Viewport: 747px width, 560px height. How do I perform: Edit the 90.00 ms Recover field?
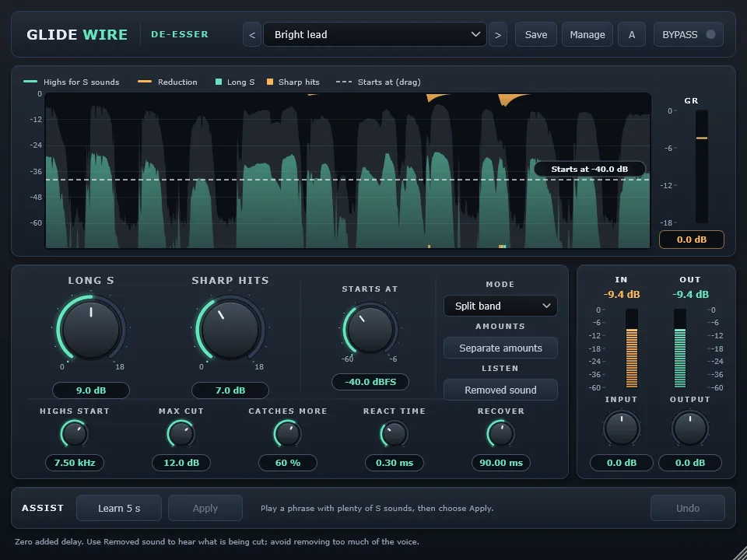[500, 463]
